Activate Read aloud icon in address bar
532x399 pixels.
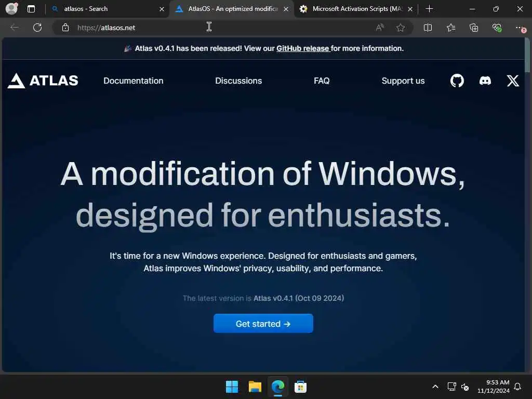click(380, 28)
